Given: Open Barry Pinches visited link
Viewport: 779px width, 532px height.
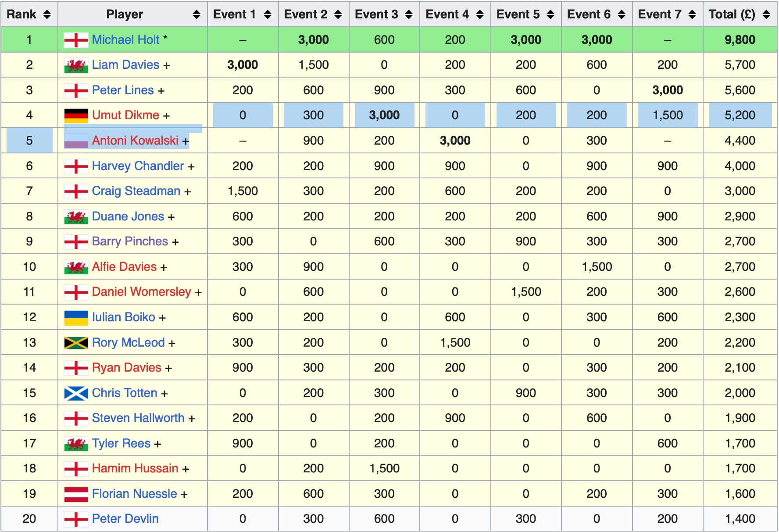Looking at the screenshot, I should (130, 241).
